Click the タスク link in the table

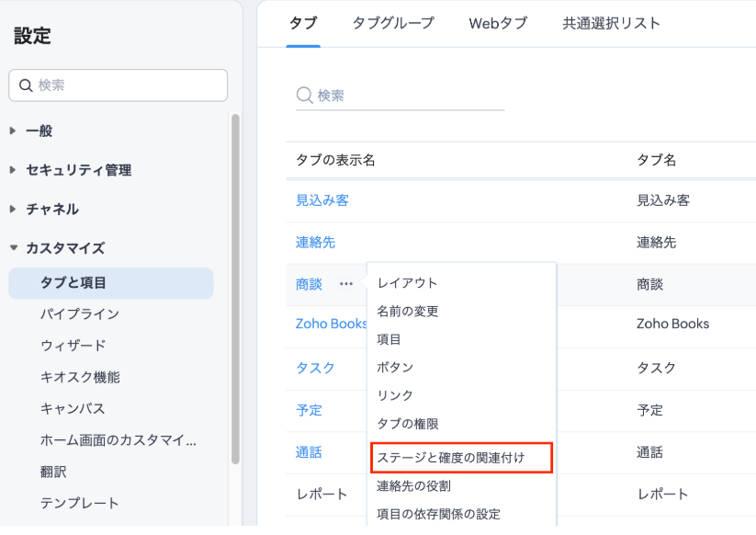pyautogui.click(x=315, y=368)
